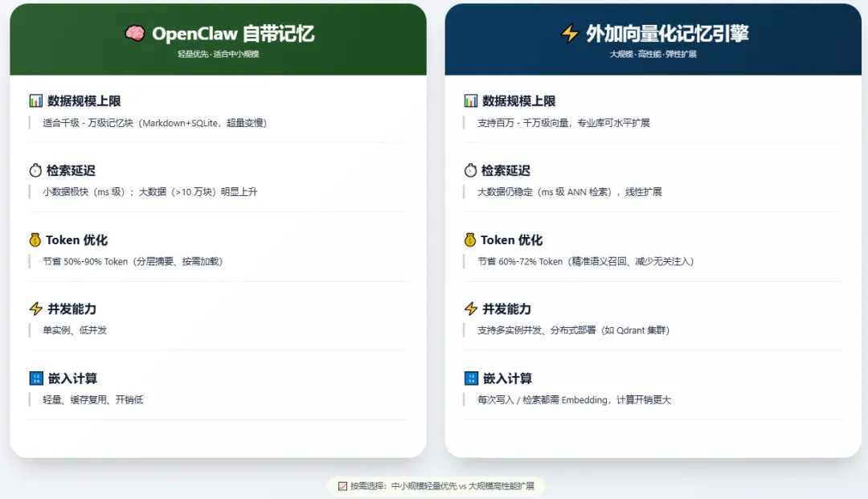868x499 pixels.
Task: Click the numbers icon in 外加向量化 card's 嵌入计算
Action: pos(471,378)
